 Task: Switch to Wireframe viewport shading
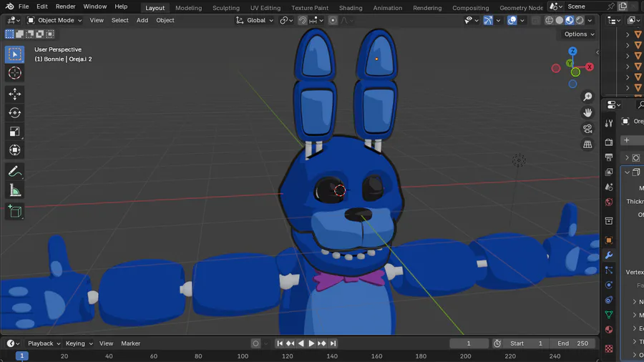point(549,20)
